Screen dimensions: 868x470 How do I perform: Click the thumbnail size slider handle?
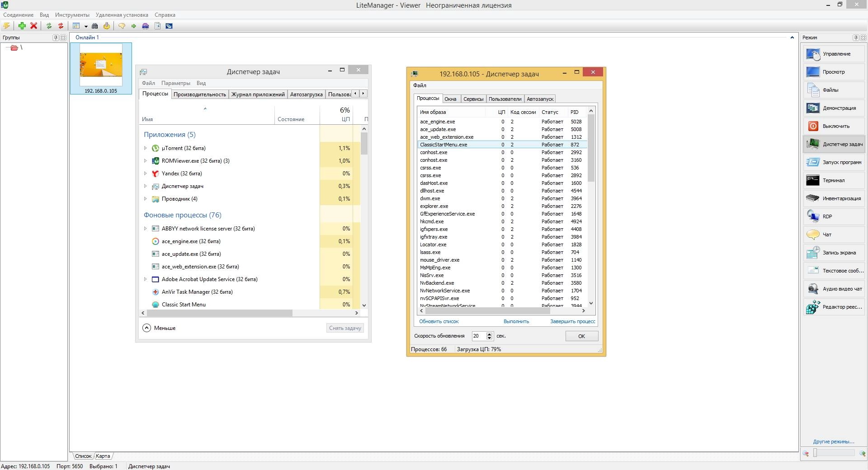[x=815, y=453]
